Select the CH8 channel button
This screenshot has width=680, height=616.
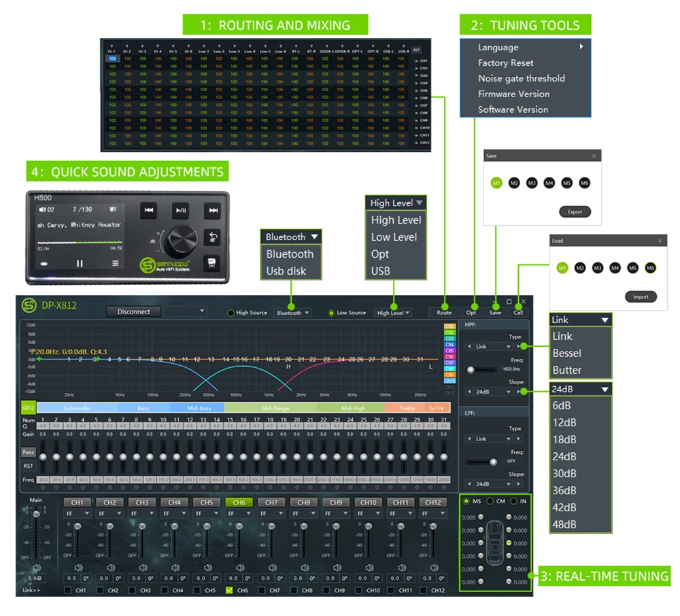pos(303,502)
